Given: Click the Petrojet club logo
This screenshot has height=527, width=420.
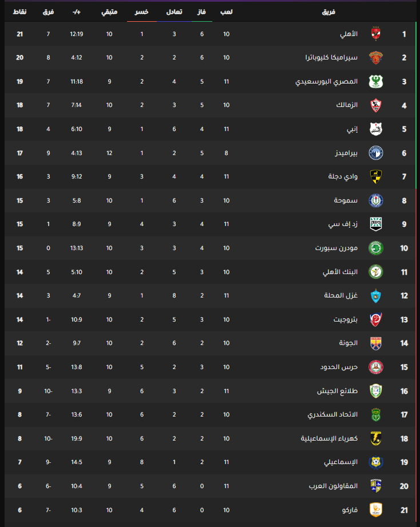Looking at the screenshot, I should (x=375, y=319).
